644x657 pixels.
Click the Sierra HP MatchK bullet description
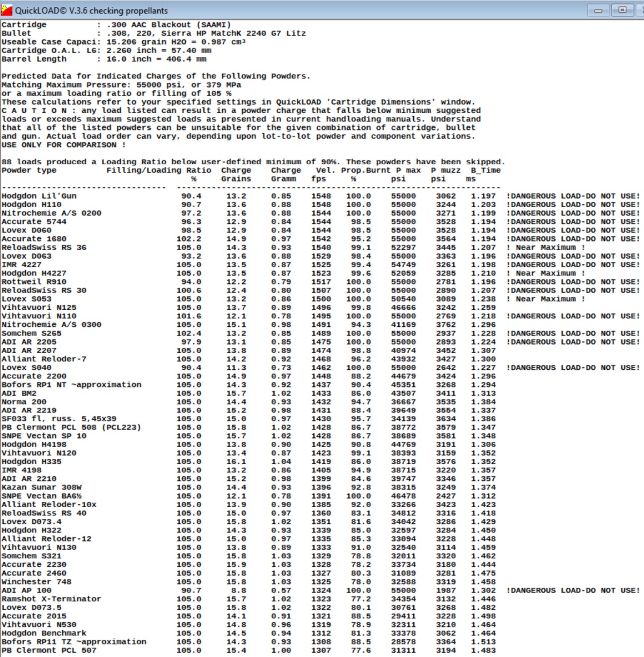point(206,33)
